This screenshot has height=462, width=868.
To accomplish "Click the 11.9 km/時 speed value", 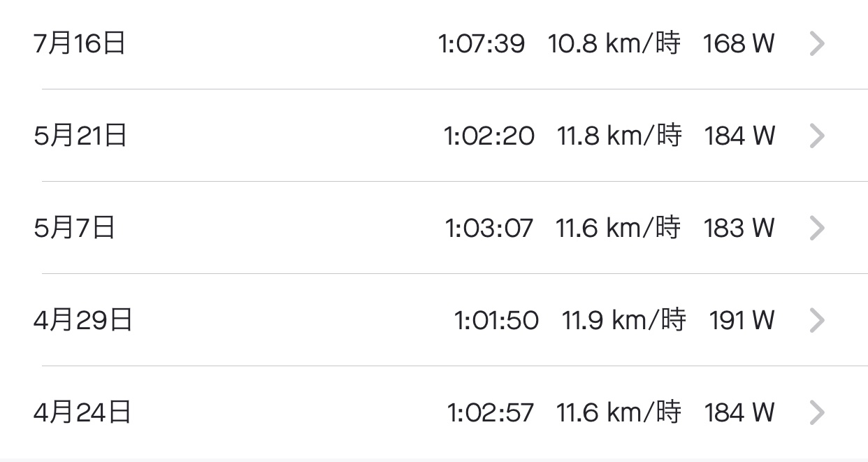I will point(624,320).
